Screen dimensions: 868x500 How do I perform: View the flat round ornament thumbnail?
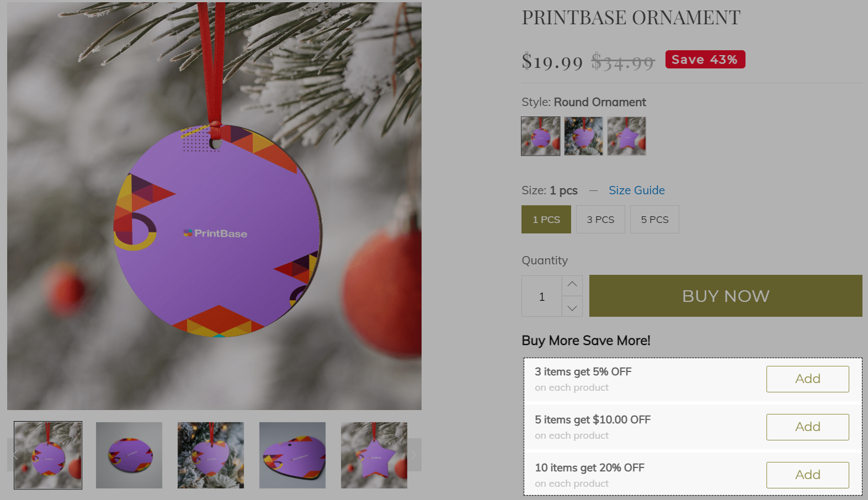[x=129, y=455]
